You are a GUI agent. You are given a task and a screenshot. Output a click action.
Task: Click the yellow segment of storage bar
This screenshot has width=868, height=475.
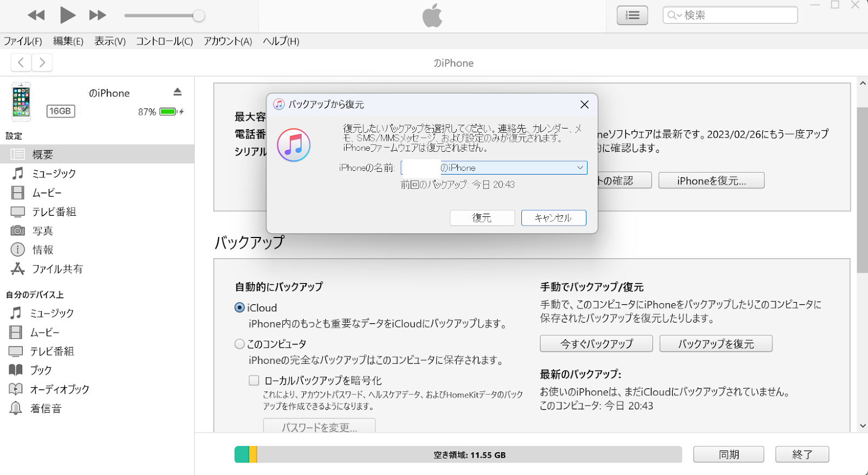(x=253, y=454)
